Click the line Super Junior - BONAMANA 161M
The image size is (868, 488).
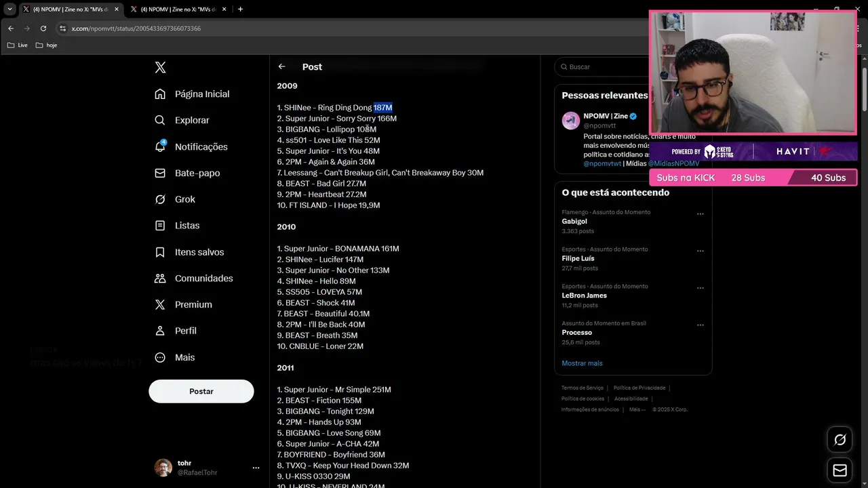[338, 249]
